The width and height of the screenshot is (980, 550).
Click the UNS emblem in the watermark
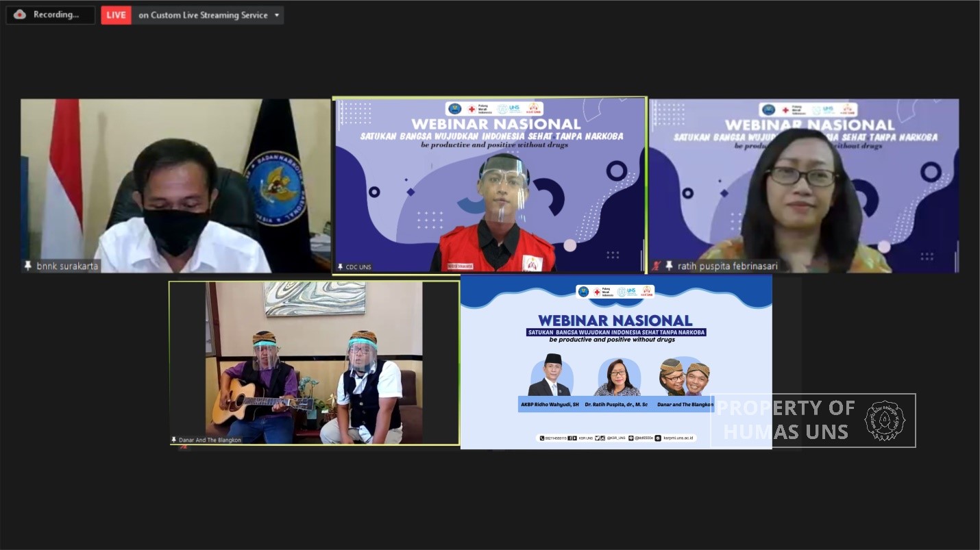click(x=885, y=420)
